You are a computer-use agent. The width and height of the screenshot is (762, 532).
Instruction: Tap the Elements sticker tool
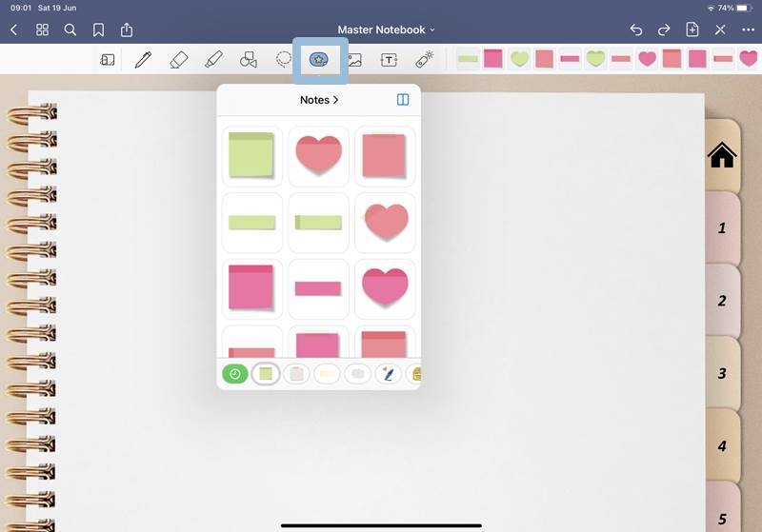[319, 60]
